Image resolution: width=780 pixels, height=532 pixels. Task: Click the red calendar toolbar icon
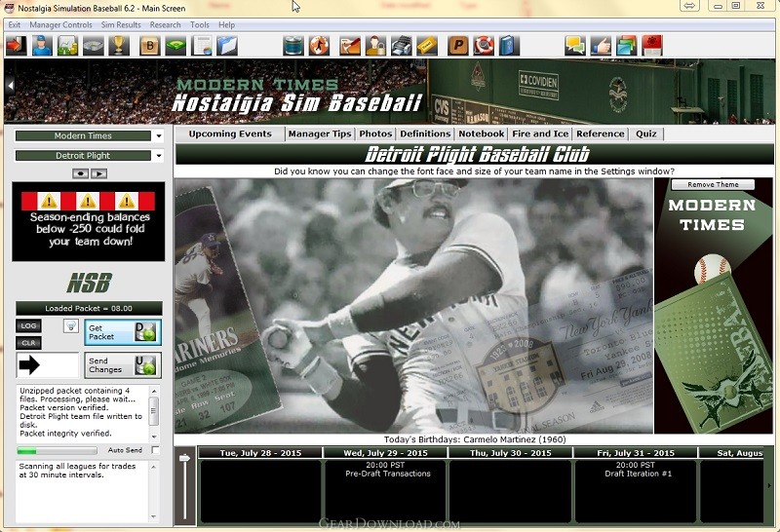coord(652,46)
